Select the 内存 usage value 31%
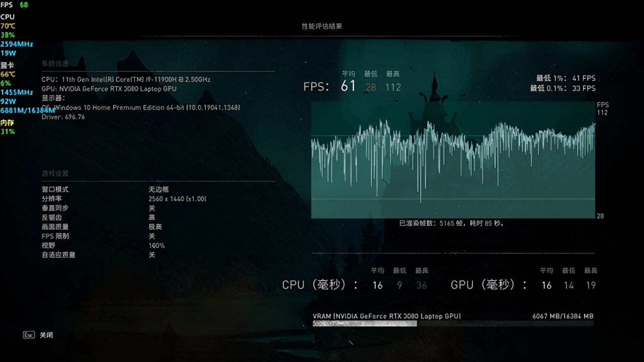 click(8, 132)
